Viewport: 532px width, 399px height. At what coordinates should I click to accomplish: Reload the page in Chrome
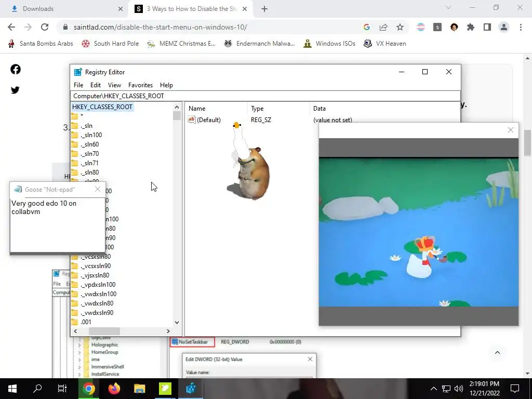45,27
